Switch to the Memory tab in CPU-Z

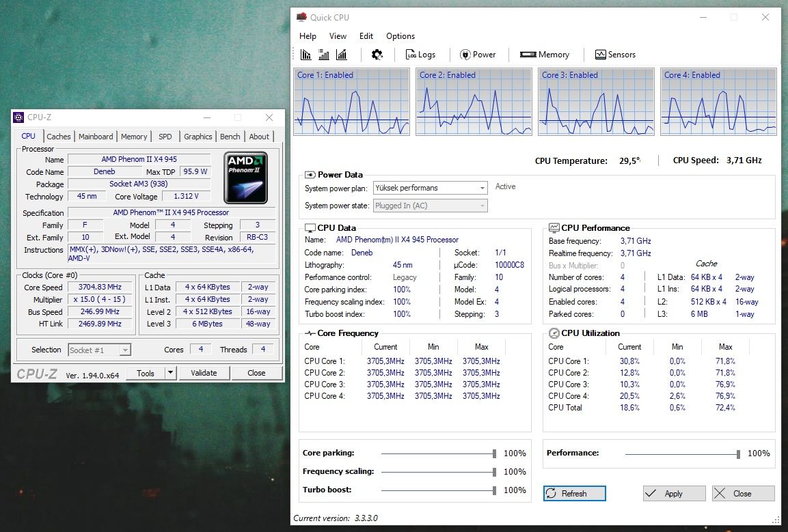click(x=134, y=136)
